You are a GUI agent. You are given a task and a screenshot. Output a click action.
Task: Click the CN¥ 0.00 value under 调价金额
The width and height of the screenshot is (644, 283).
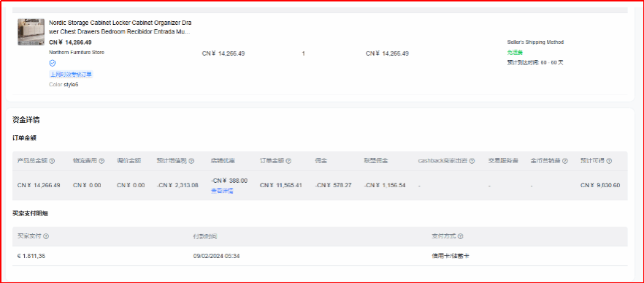pos(131,186)
